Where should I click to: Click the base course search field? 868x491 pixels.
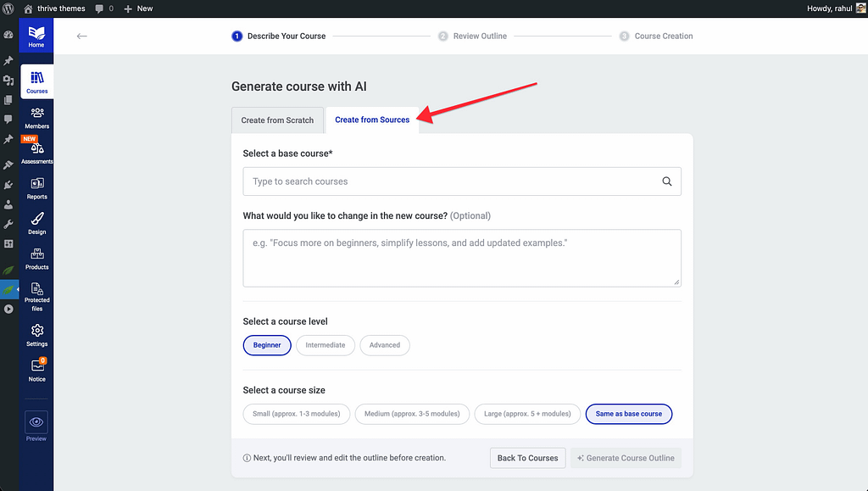tap(453, 181)
